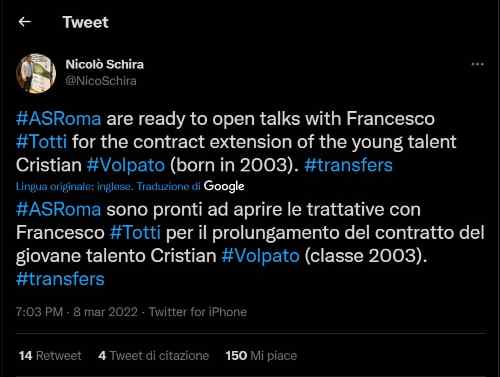The height and width of the screenshot is (377, 500).
Task: View the 150 Mi piace list
Action: tap(261, 356)
